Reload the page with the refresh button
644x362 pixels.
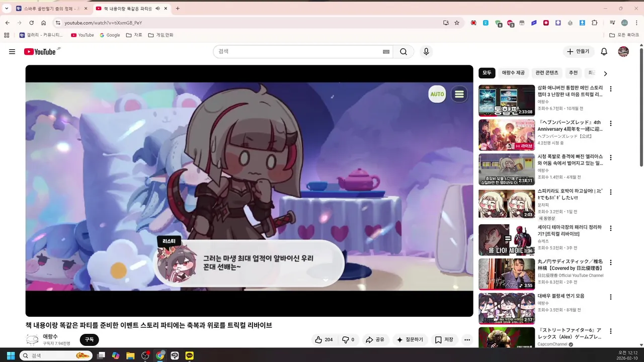[x=31, y=23]
